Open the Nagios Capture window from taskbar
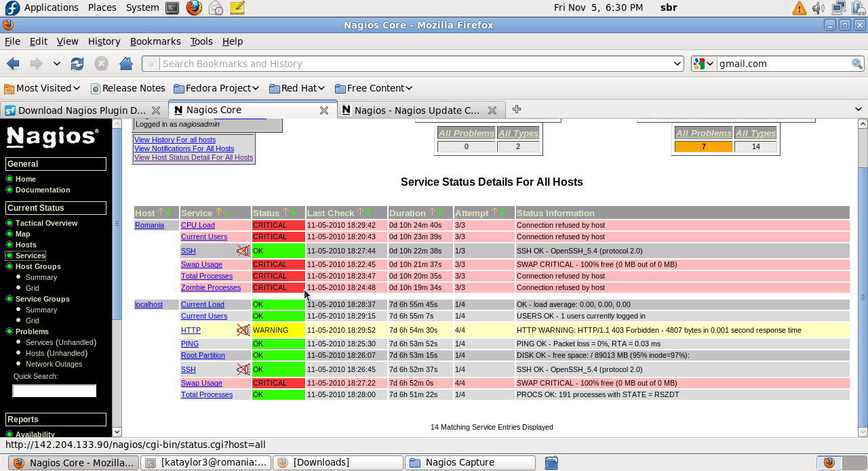Image resolution: width=868 pixels, height=471 pixels. coord(470,463)
